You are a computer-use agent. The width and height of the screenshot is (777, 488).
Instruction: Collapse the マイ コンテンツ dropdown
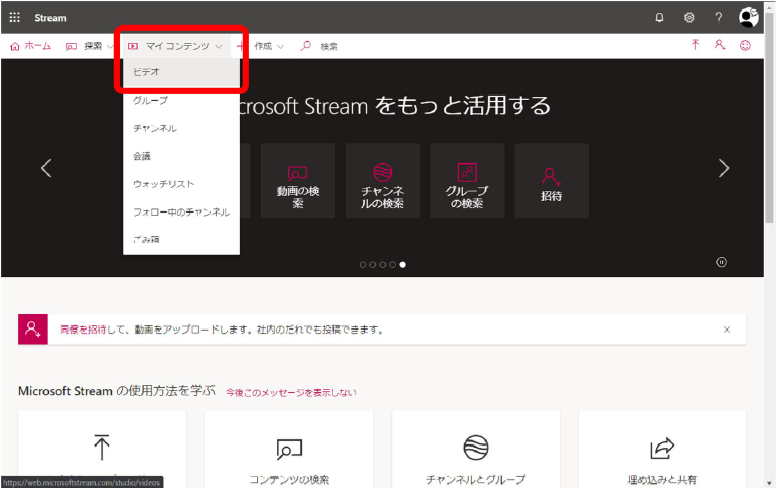click(x=175, y=46)
